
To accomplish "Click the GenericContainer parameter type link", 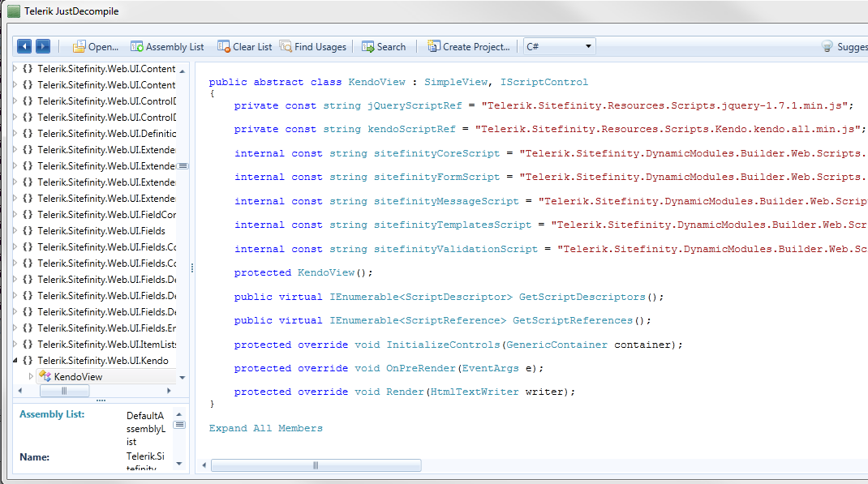I will click(556, 345).
